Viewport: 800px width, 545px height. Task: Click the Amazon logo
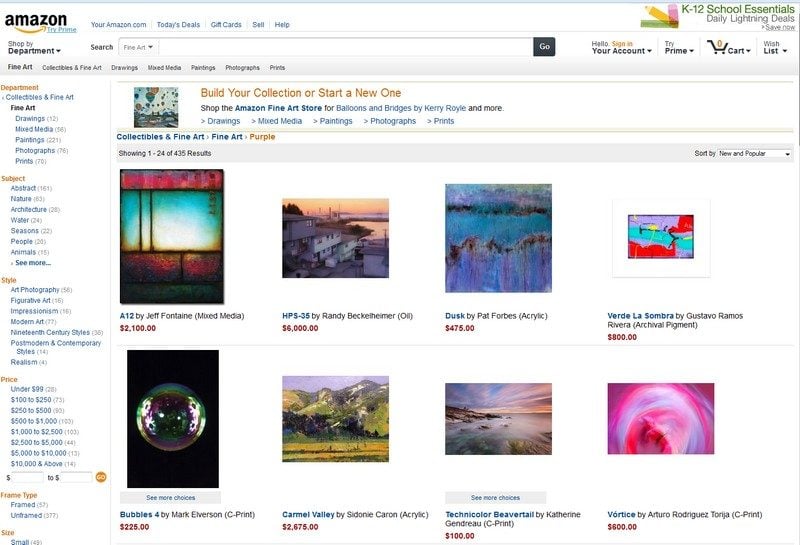(36, 22)
